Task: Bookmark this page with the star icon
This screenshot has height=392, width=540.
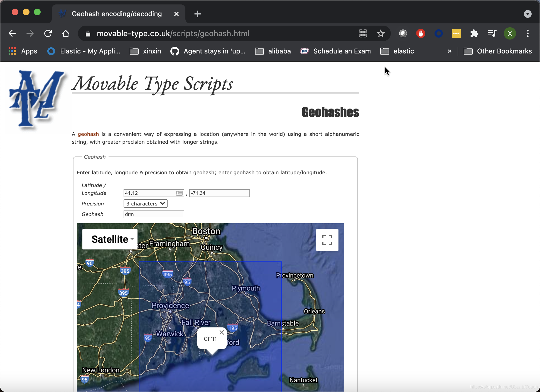Action: pyautogui.click(x=381, y=34)
